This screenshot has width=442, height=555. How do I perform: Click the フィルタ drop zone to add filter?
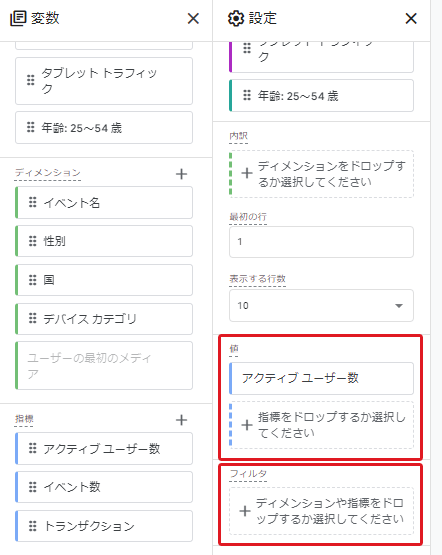pos(321,511)
